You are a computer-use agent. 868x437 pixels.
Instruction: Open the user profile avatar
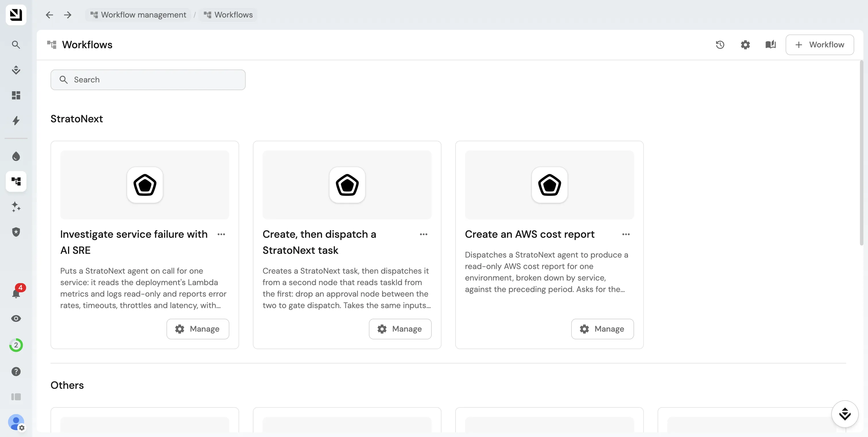pyautogui.click(x=16, y=422)
